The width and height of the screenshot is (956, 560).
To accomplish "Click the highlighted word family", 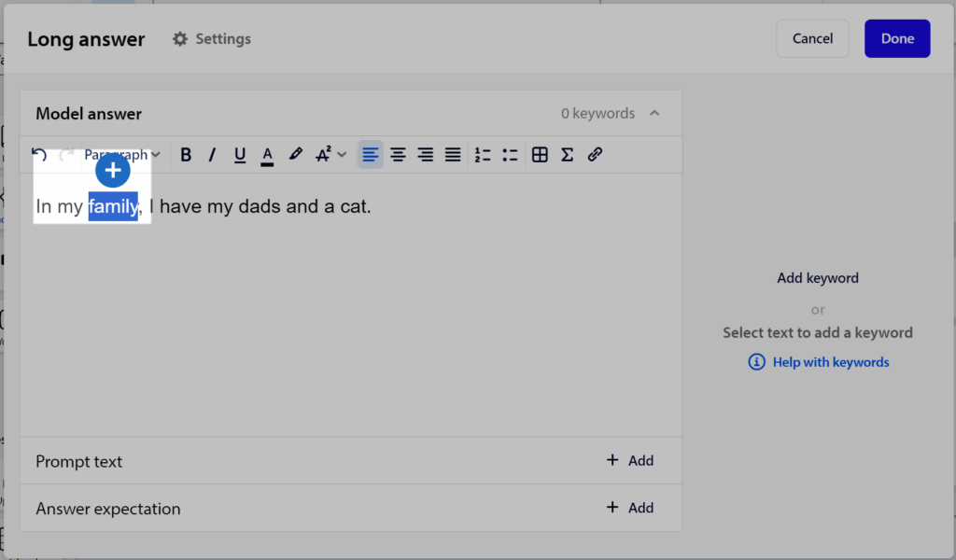I will click(113, 206).
